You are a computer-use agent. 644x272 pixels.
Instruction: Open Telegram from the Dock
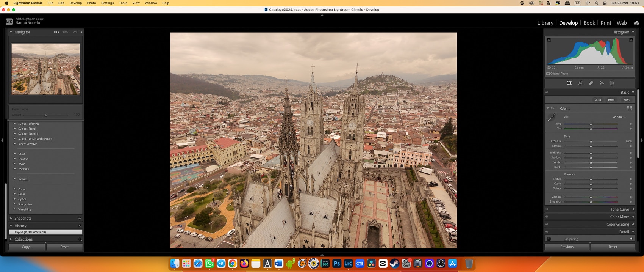(x=221, y=263)
